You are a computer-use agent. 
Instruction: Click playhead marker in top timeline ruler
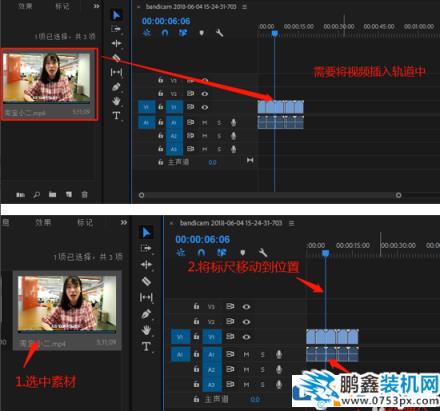point(275,33)
